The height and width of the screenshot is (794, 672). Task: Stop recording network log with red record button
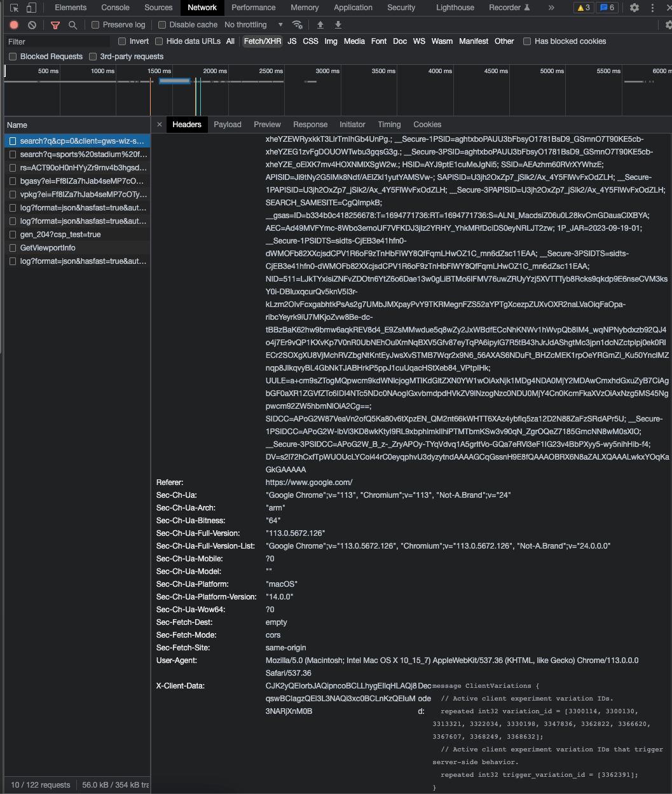click(13, 24)
